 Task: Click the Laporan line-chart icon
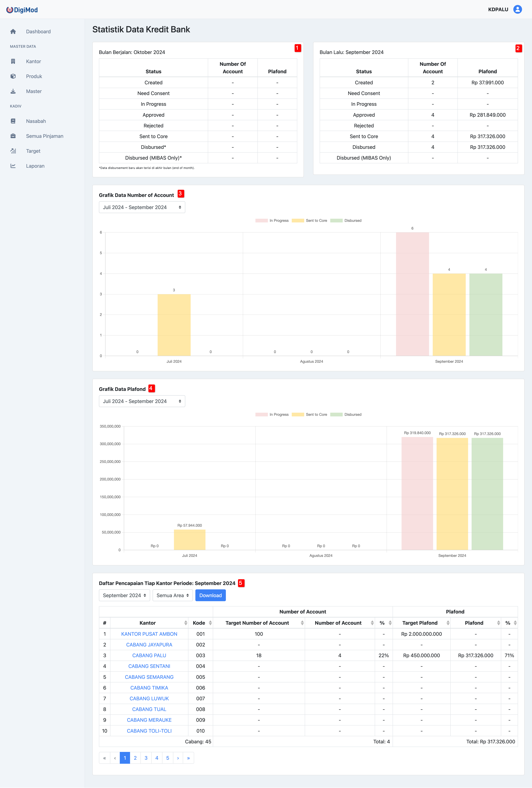(13, 166)
